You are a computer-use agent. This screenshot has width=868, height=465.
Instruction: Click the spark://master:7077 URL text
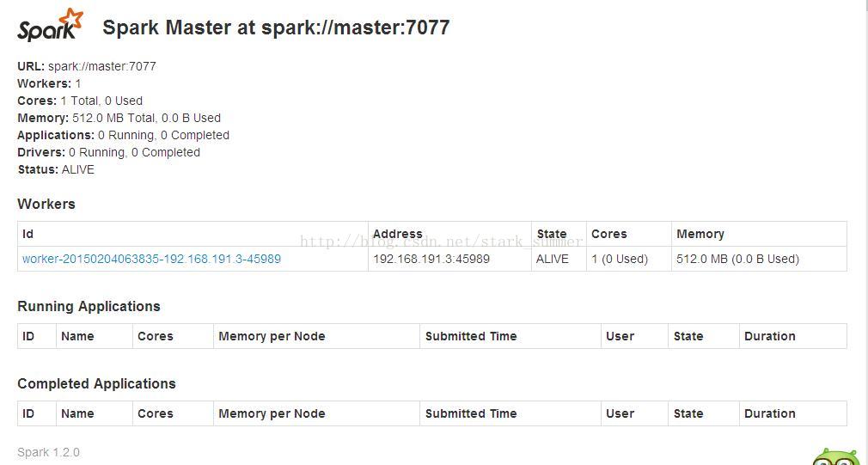click(x=102, y=66)
